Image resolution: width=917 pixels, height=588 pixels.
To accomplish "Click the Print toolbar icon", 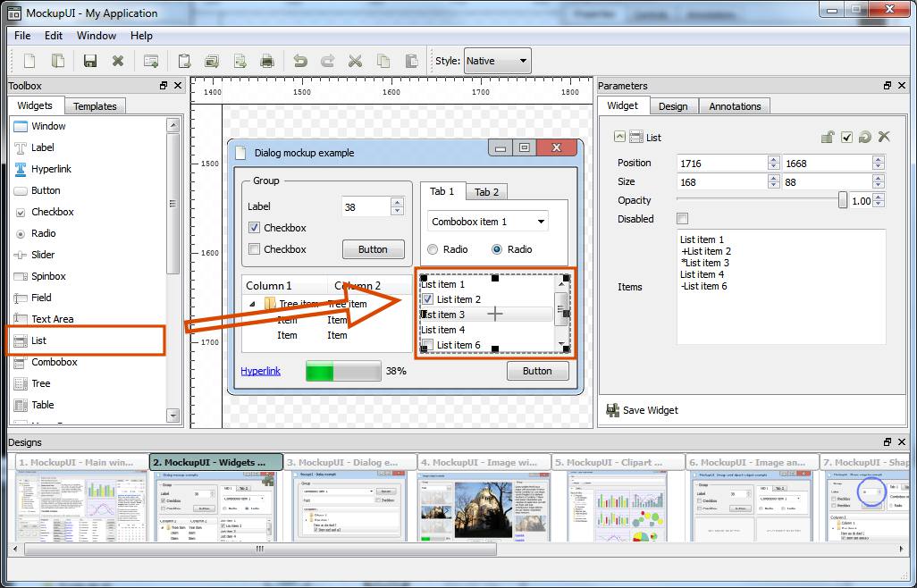I will [x=266, y=61].
